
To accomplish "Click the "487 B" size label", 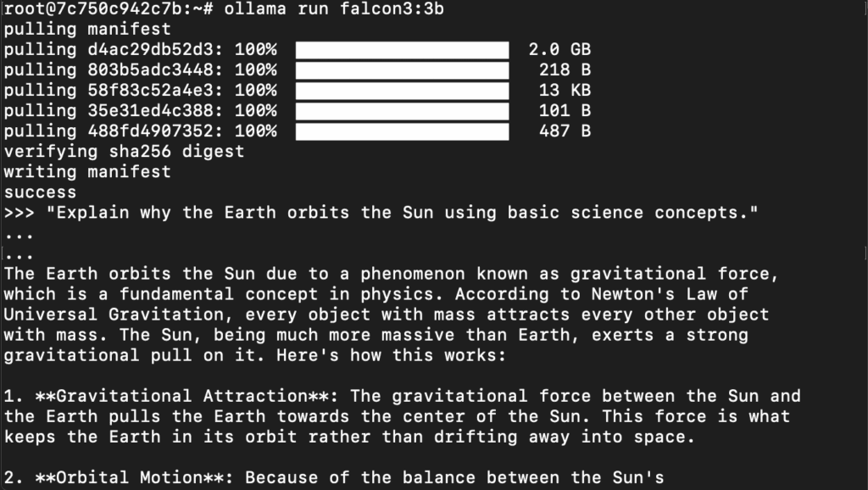I will [565, 131].
